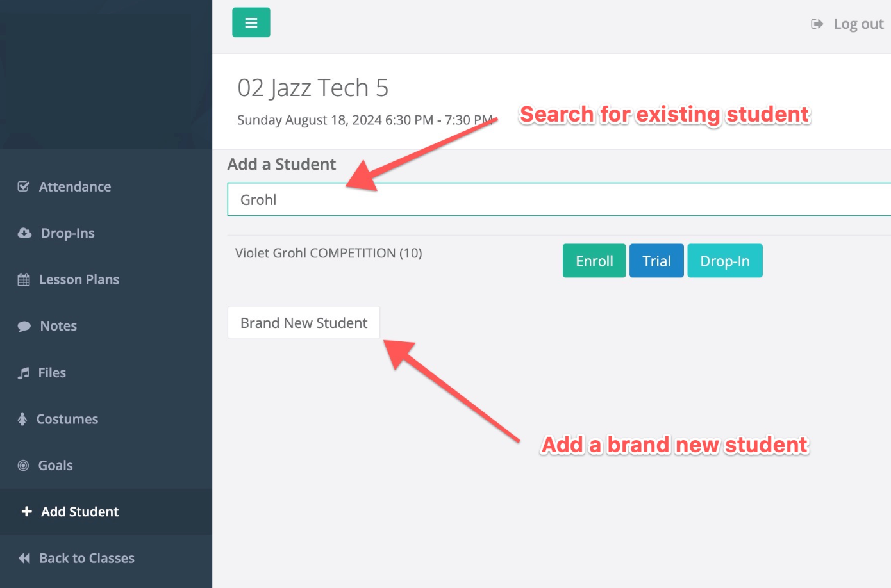
Task: Click the Lesson Plans calendar icon
Action: (24, 279)
